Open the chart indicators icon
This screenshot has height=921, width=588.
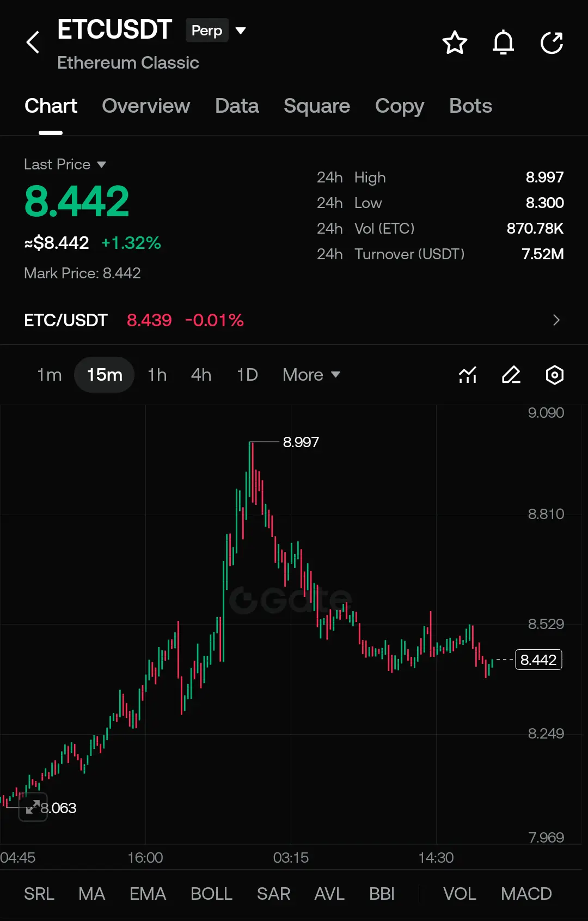click(468, 375)
